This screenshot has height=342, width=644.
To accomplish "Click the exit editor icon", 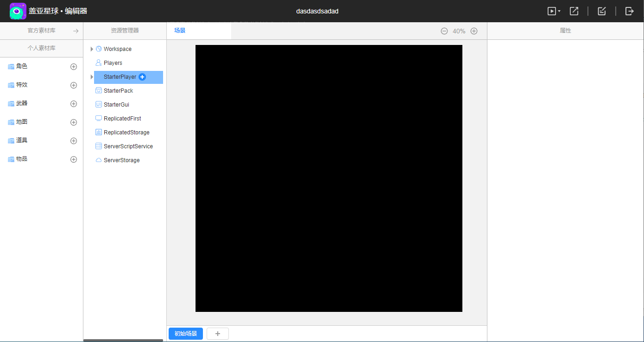I will tap(629, 11).
